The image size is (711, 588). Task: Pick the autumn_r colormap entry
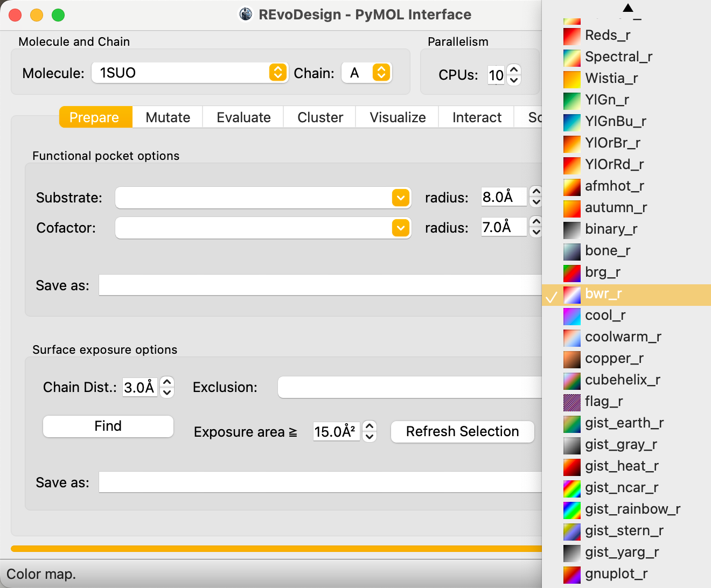pyautogui.click(x=626, y=208)
